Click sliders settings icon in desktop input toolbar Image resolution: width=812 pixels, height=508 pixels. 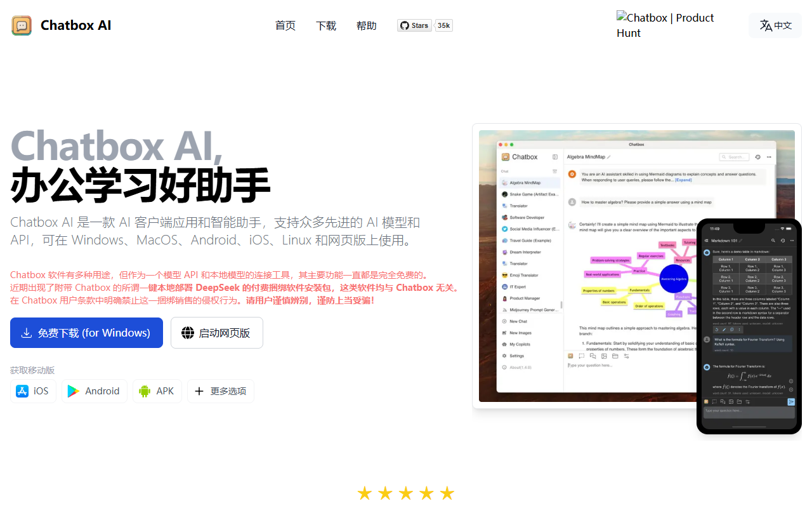[x=627, y=356]
